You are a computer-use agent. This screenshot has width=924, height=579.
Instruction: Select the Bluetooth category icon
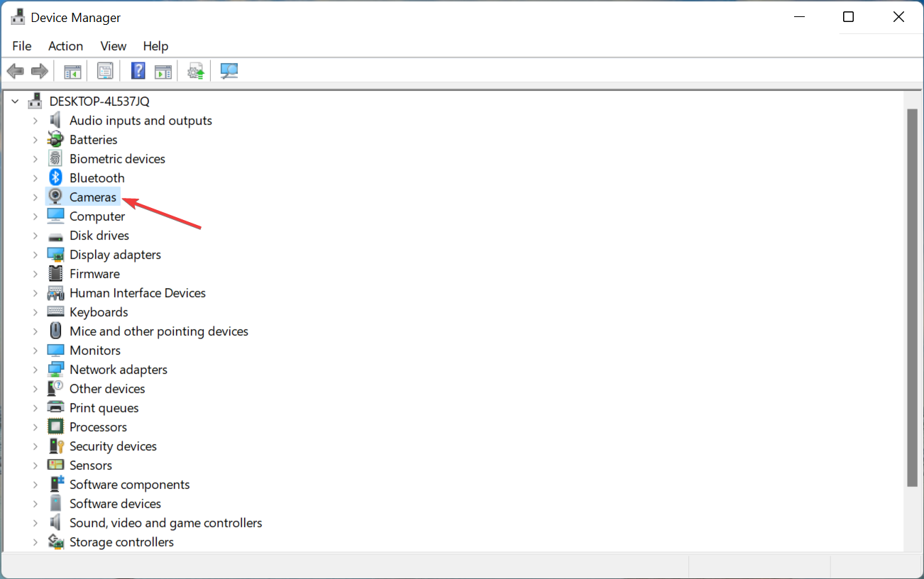55,178
